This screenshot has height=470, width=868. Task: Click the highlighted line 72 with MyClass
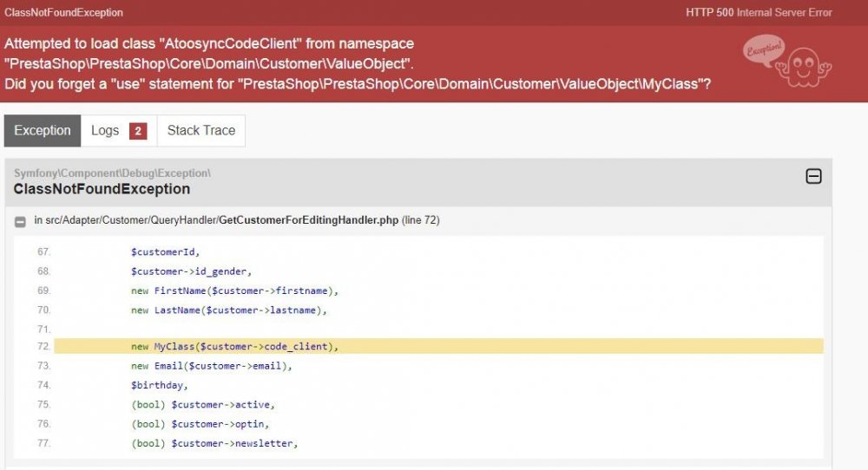coord(234,347)
